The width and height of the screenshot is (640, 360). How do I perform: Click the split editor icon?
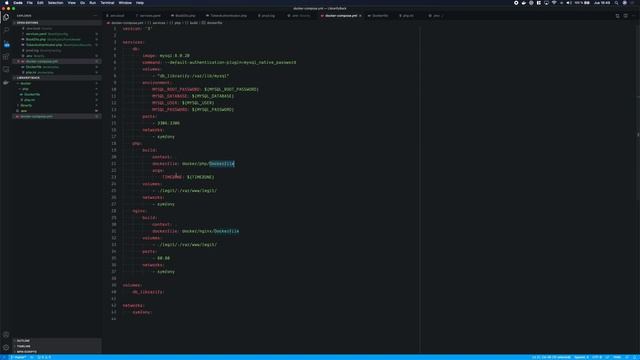pos(625,16)
